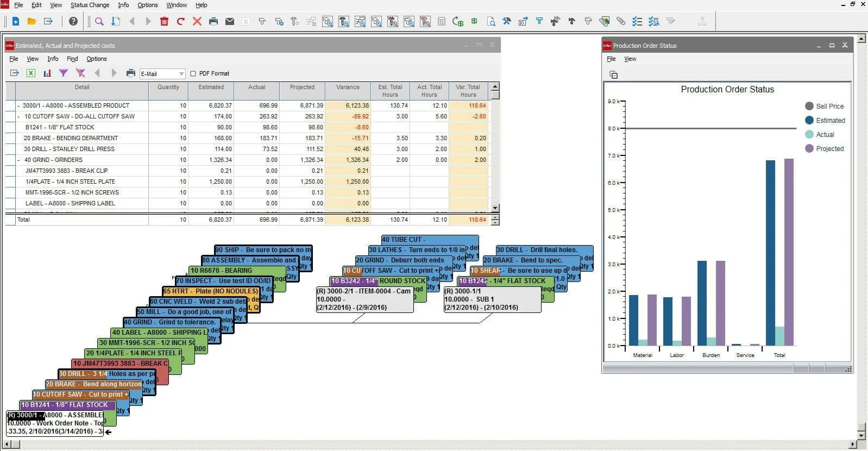
Task: Click the crossed-out funnel Clear Filter icon
Action: [x=80, y=73]
